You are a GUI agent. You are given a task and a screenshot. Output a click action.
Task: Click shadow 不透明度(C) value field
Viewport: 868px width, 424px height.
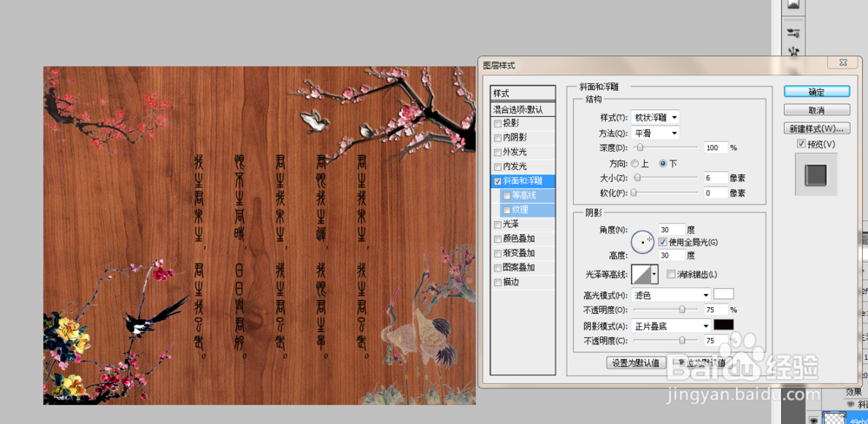tap(716, 341)
